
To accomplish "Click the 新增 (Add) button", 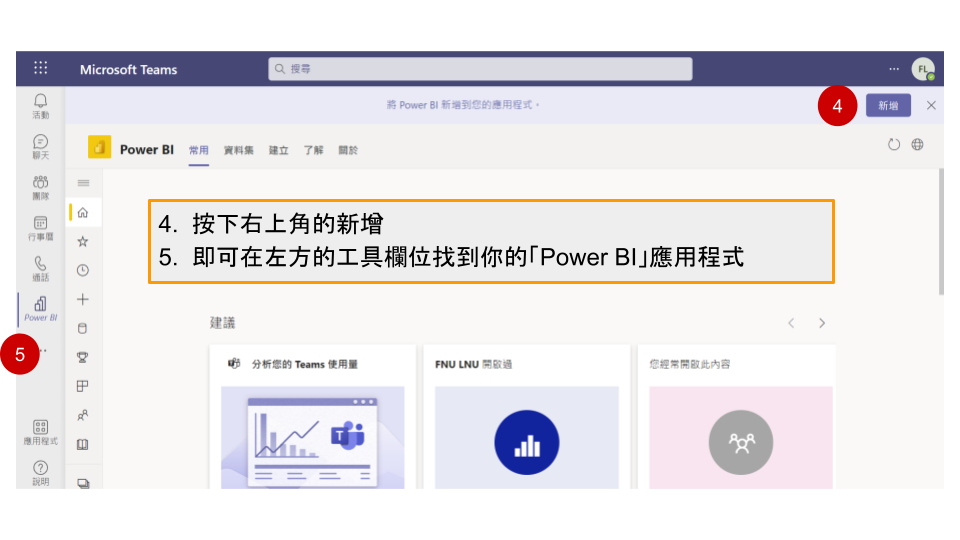I will (888, 105).
